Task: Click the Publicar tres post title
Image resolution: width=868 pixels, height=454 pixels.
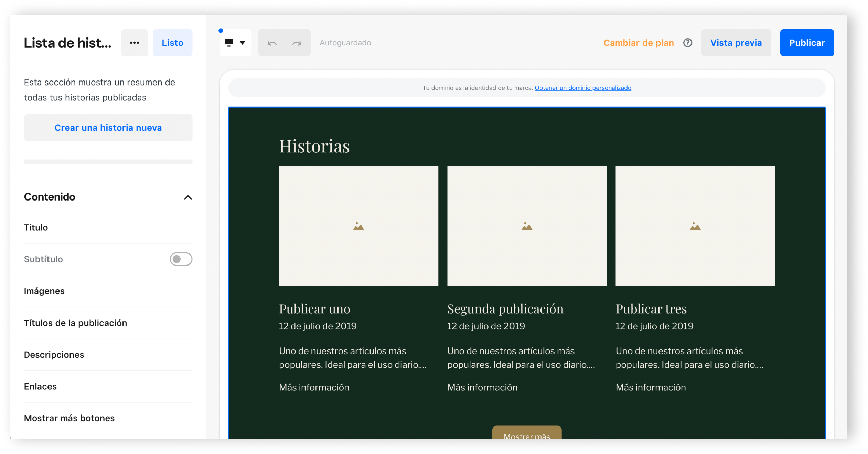Action: coord(651,309)
